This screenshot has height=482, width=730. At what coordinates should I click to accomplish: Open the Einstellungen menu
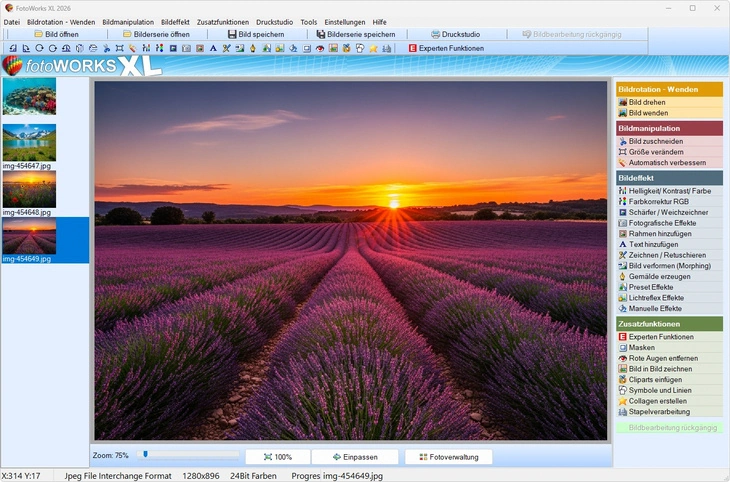point(344,21)
